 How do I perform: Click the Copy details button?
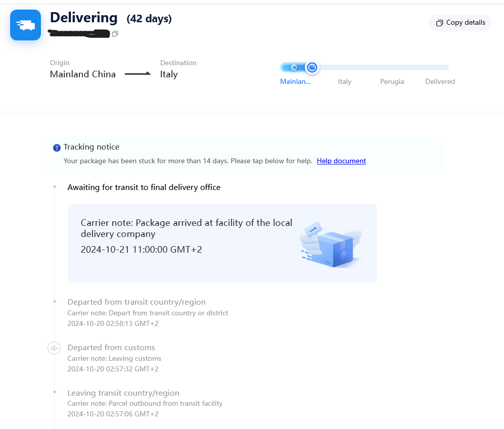coord(460,23)
